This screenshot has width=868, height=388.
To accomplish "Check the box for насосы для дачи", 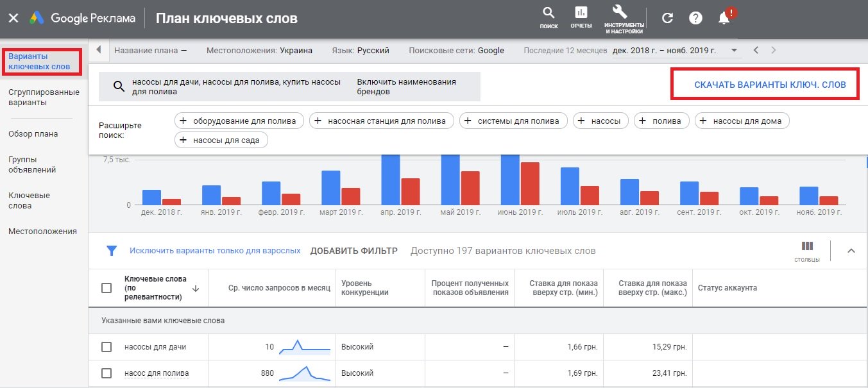I will [107, 347].
